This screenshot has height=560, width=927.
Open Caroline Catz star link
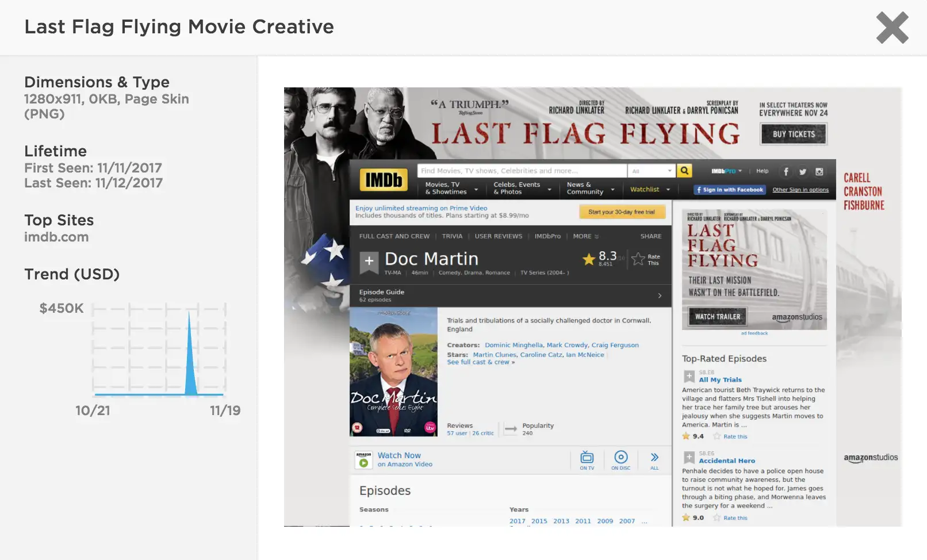coord(541,355)
